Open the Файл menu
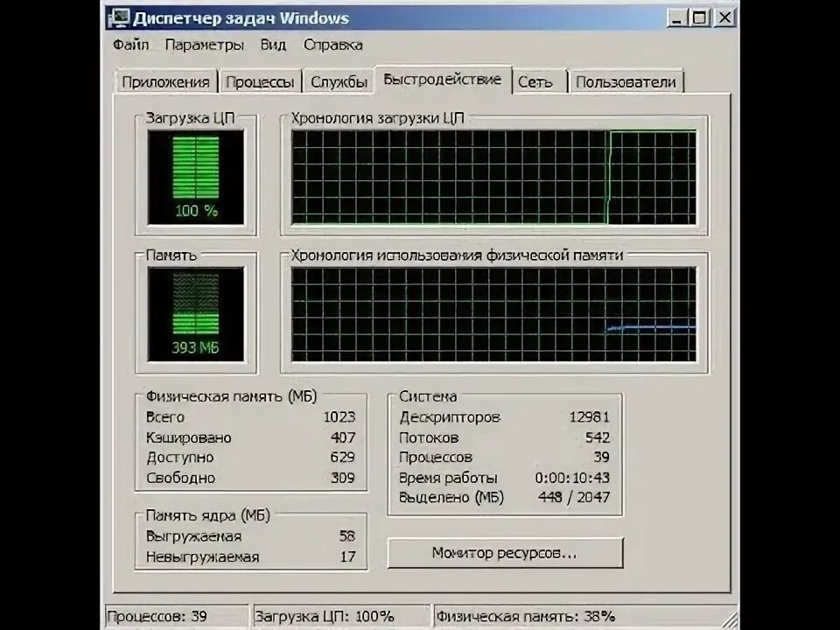 click(130, 45)
